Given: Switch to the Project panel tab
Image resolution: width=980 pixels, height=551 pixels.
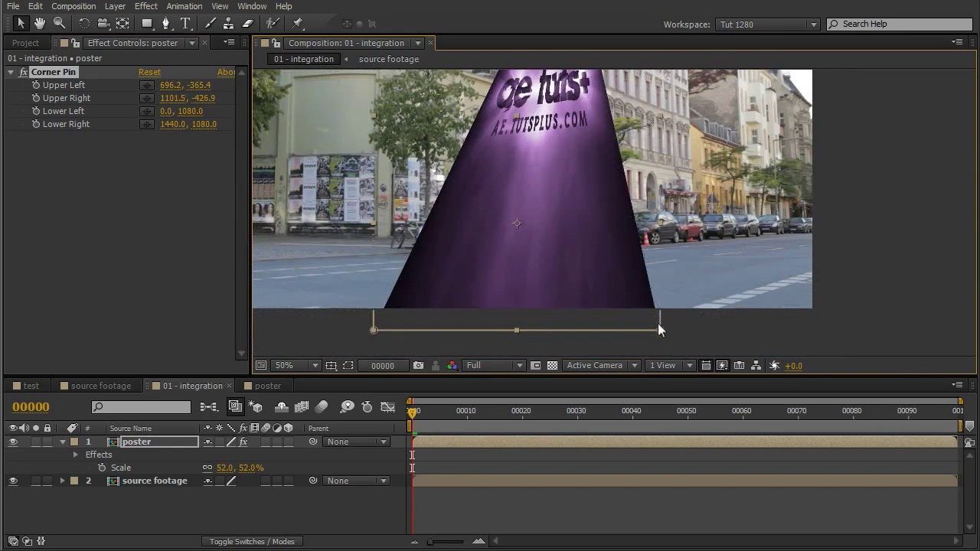Looking at the screenshot, I should (25, 43).
